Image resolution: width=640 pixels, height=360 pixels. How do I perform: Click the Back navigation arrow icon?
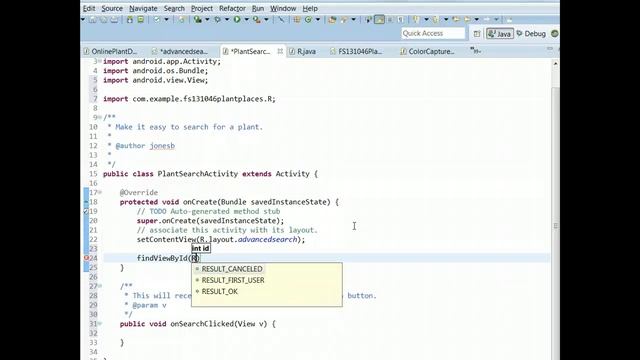point(467,20)
